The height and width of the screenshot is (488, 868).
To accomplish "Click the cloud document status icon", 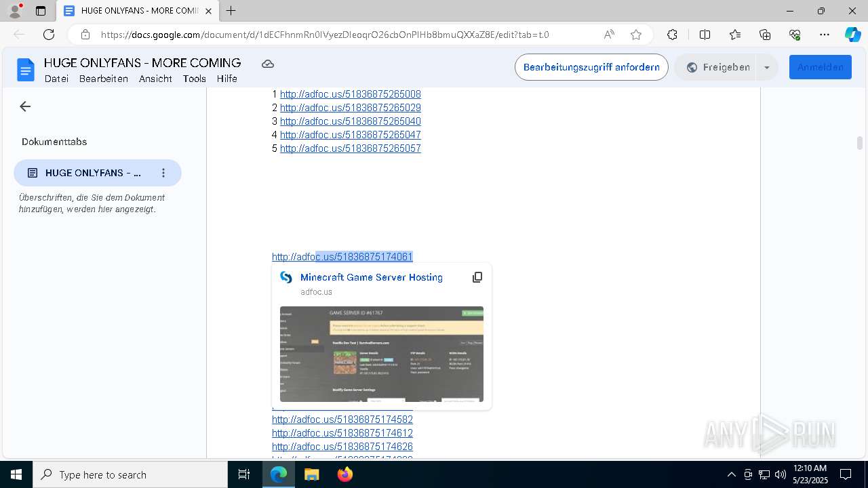I will (x=268, y=64).
